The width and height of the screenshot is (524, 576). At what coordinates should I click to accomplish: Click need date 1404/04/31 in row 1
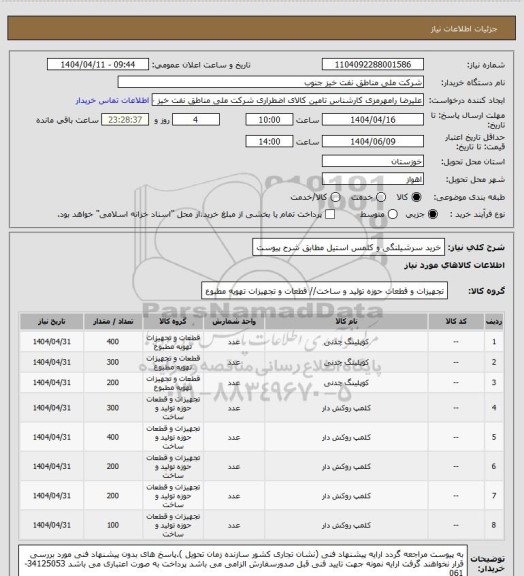[51, 342]
